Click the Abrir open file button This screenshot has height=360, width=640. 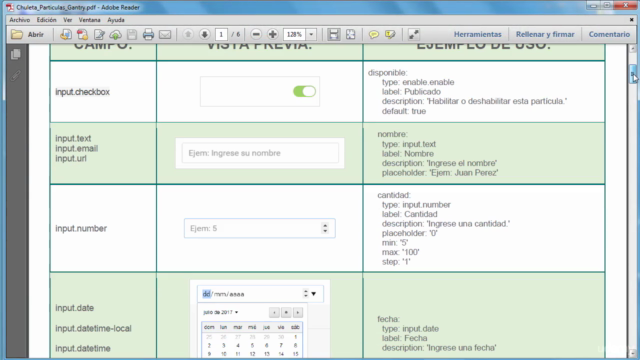27,35
